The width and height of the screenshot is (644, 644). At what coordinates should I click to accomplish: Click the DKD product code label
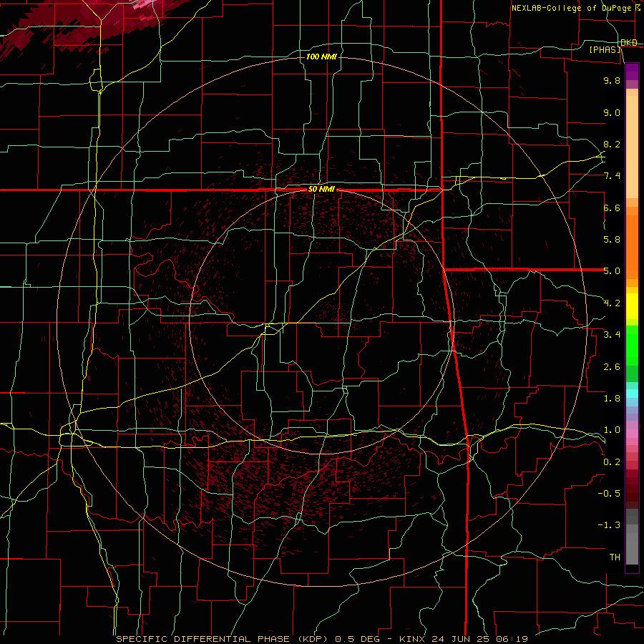point(629,43)
